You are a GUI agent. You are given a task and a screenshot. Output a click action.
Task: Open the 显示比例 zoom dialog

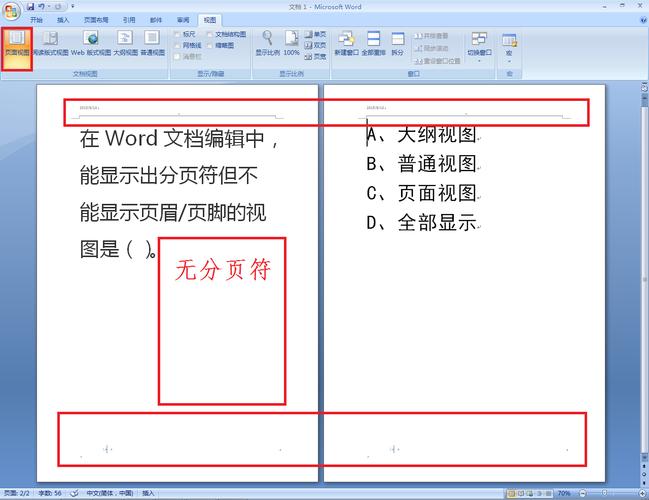[268, 44]
